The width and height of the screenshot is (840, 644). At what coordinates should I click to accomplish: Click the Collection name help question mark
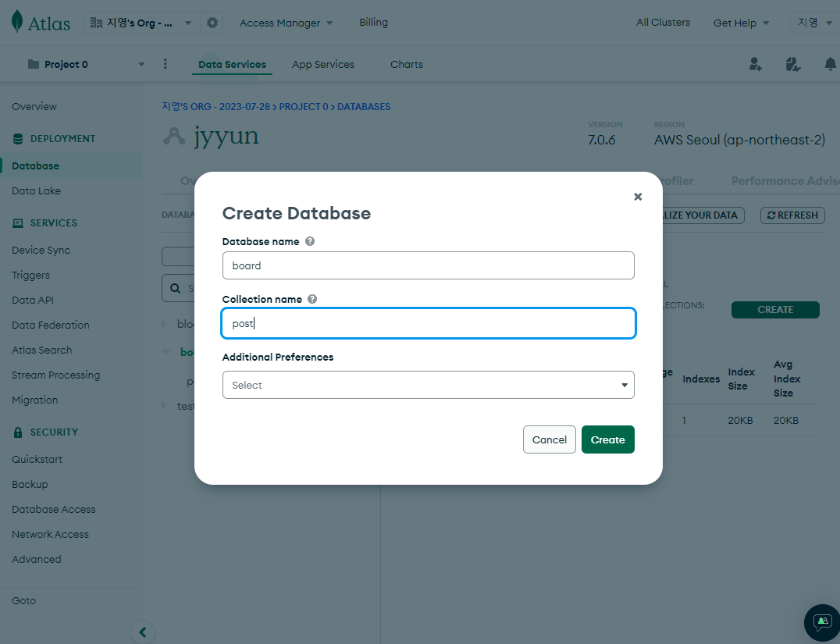click(x=311, y=299)
